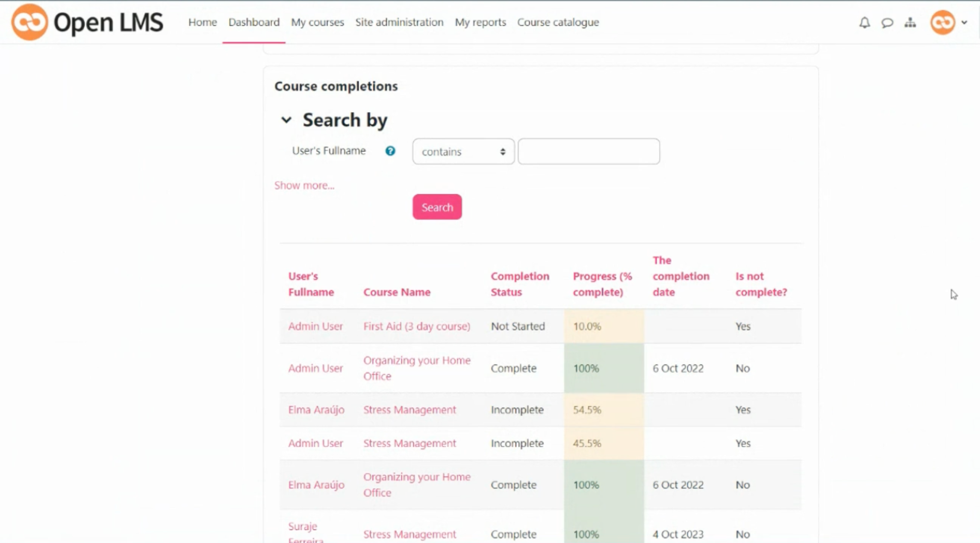This screenshot has height=543, width=980.
Task: Open Admin User's Organizing your Home Office course
Action: tap(417, 368)
